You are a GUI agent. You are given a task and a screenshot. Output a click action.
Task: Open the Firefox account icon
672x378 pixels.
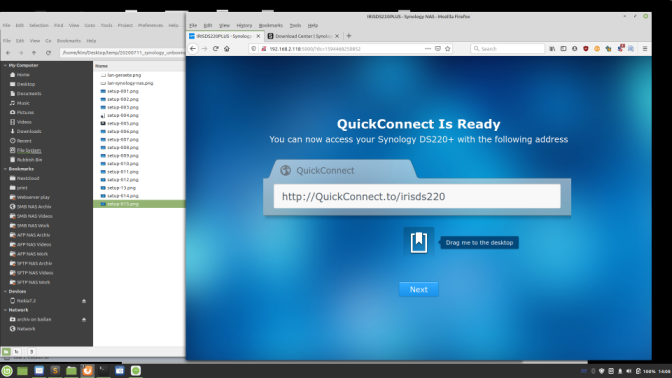coord(574,49)
